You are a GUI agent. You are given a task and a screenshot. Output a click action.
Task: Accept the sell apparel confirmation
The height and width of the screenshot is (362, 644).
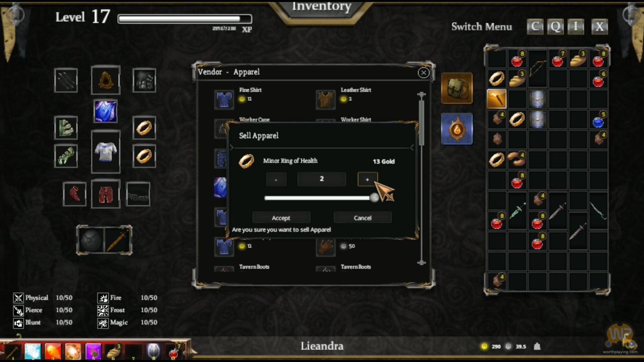click(281, 218)
